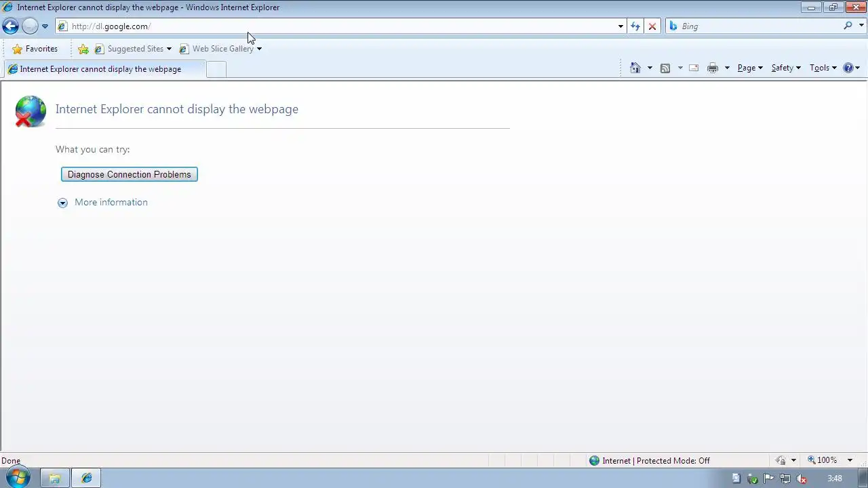868x488 pixels.
Task: Refresh the page with the refresh icon
Action: click(x=635, y=26)
